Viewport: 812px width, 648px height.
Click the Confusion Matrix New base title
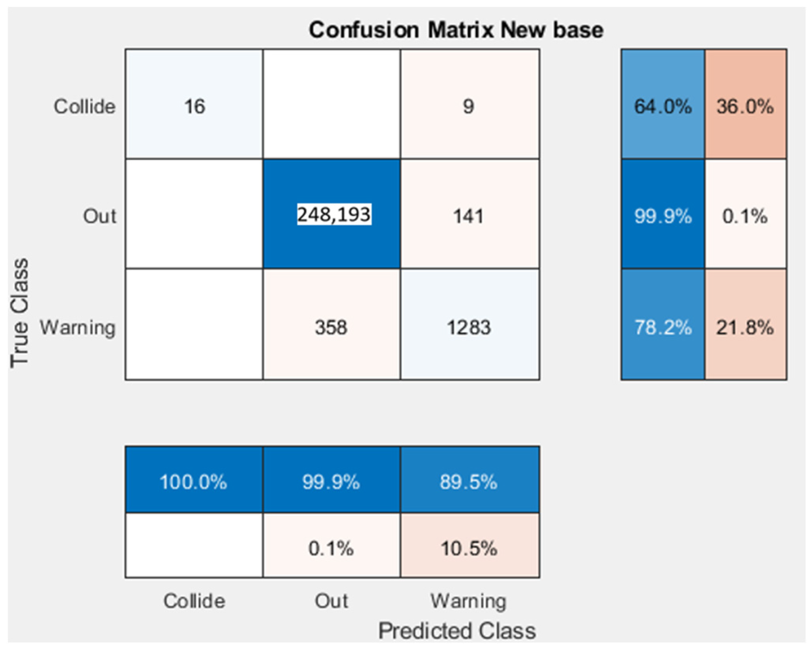(x=456, y=30)
